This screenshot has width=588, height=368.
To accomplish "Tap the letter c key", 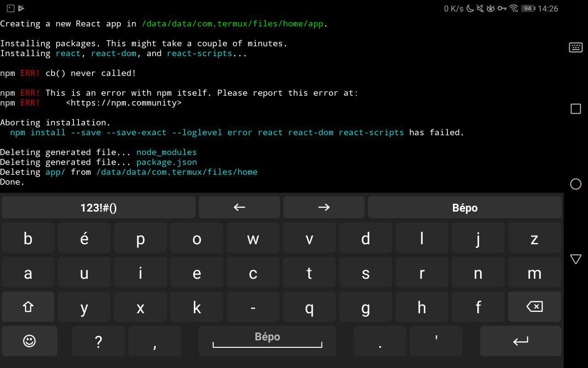I will point(253,273).
